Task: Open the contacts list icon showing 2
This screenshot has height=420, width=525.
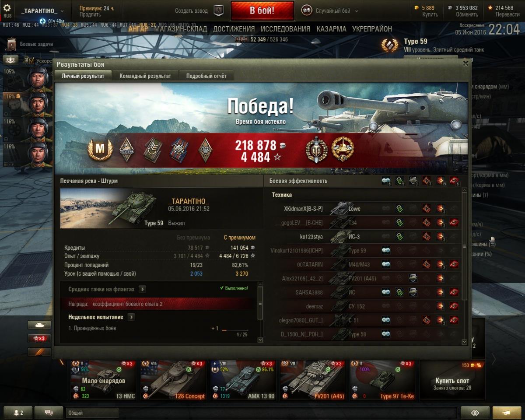Action: tap(18, 413)
